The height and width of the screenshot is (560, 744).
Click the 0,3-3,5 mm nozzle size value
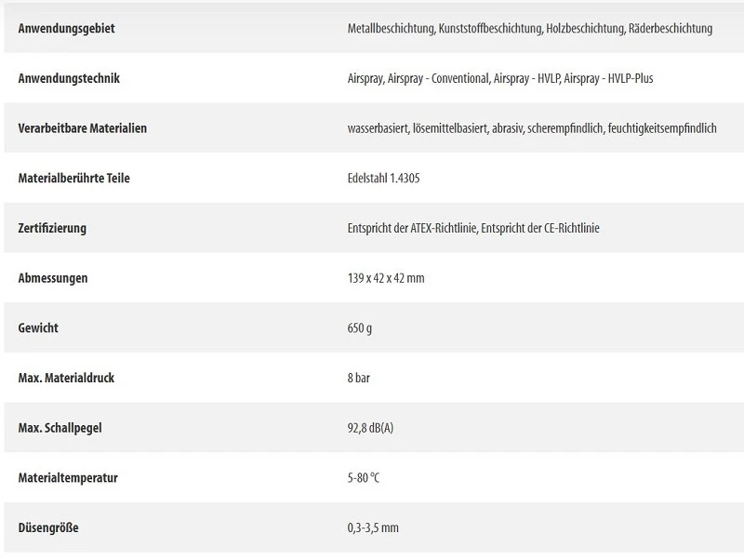click(x=373, y=528)
